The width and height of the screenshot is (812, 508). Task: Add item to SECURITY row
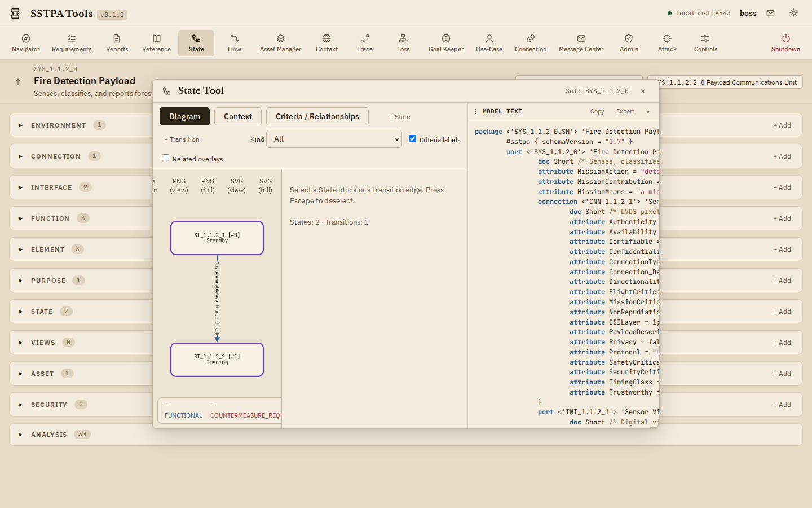pyautogui.click(x=782, y=405)
